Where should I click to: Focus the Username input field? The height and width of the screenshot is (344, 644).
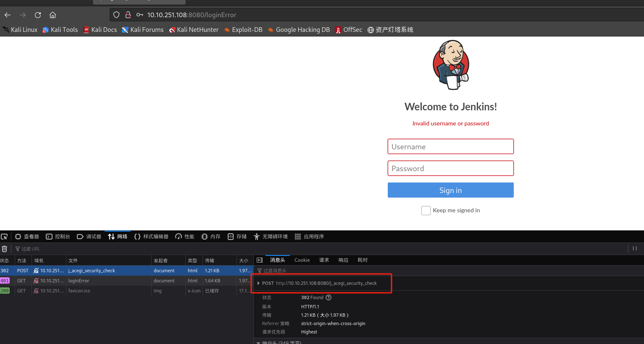point(451,146)
